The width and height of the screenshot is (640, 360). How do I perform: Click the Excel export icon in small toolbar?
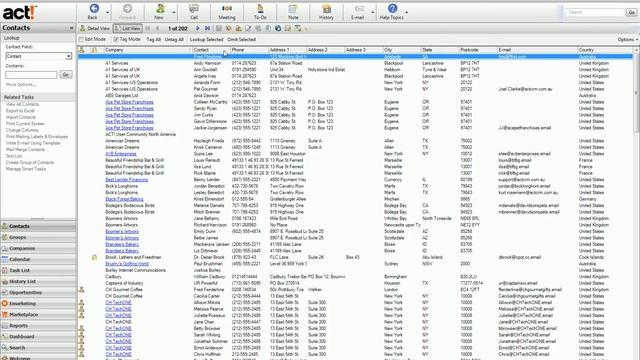pyautogui.click(x=298, y=28)
